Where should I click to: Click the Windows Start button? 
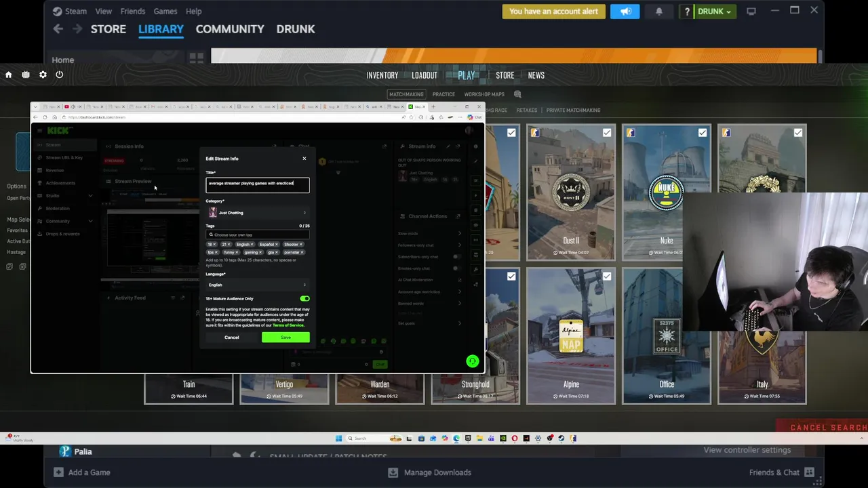pos(338,439)
